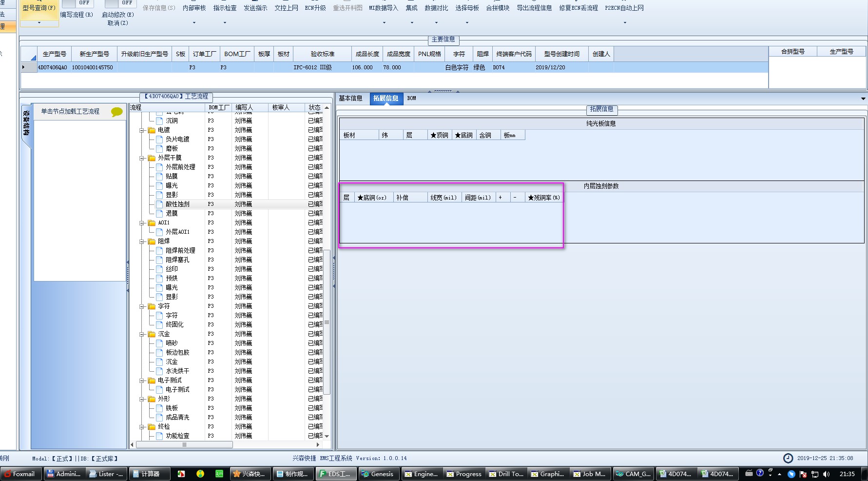Open the right panel tab overflow arrow

point(863,99)
